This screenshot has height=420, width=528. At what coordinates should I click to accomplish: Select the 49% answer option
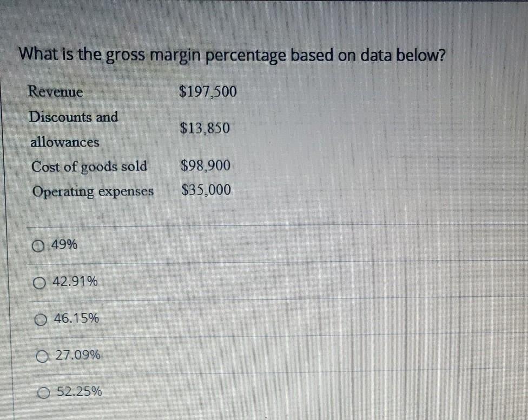[x=64, y=245]
